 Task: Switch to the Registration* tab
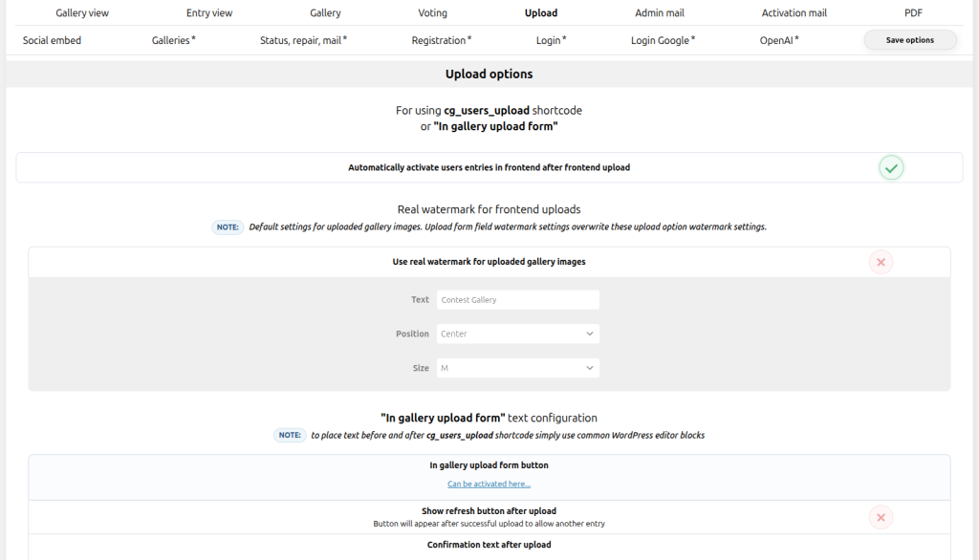point(442,40)
